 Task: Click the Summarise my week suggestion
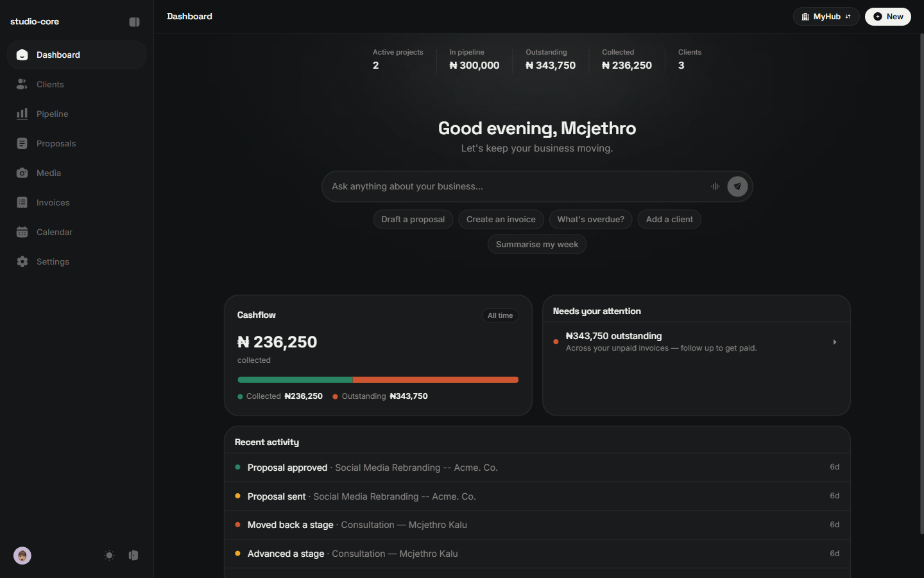(537, 244)
